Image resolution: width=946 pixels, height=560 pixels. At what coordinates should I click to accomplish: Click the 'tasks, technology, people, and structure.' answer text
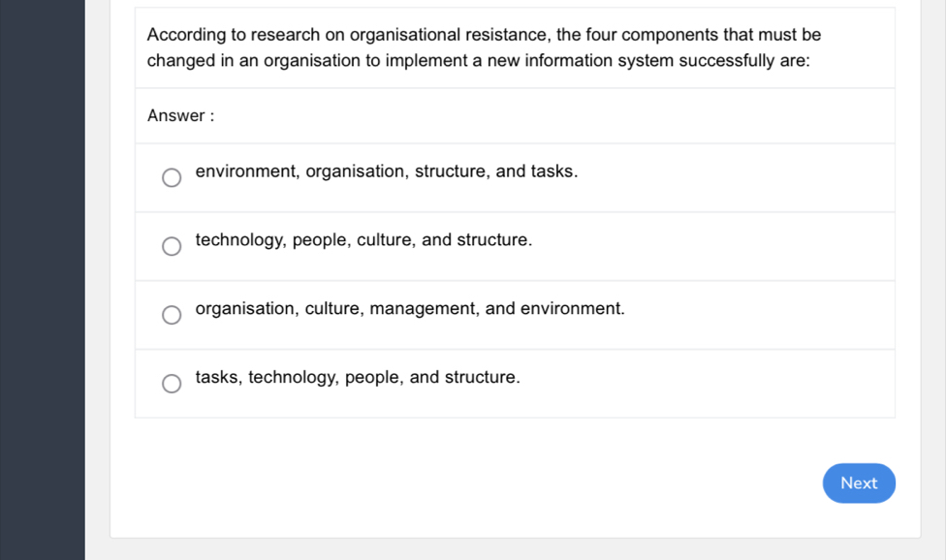click(x=358, y=377)
